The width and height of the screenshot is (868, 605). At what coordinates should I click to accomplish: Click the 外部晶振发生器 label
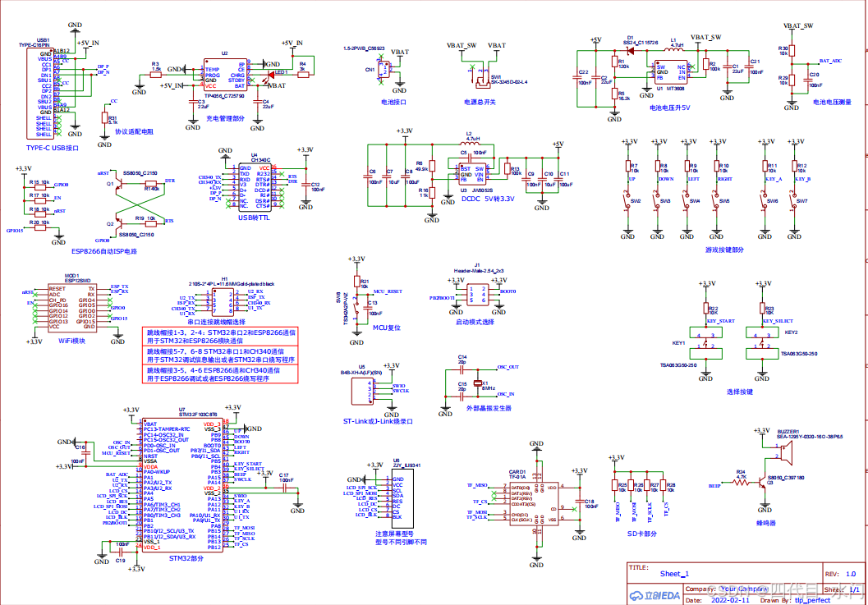click(x=489, y=408)
